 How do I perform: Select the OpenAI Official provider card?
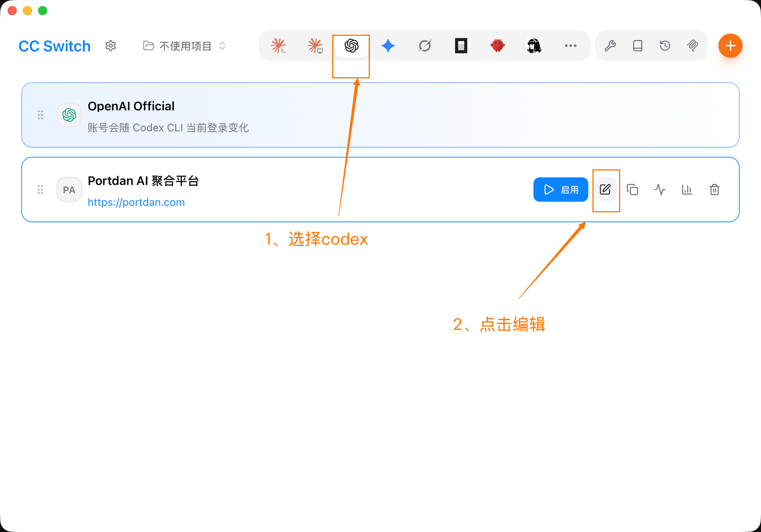[380, 115]
